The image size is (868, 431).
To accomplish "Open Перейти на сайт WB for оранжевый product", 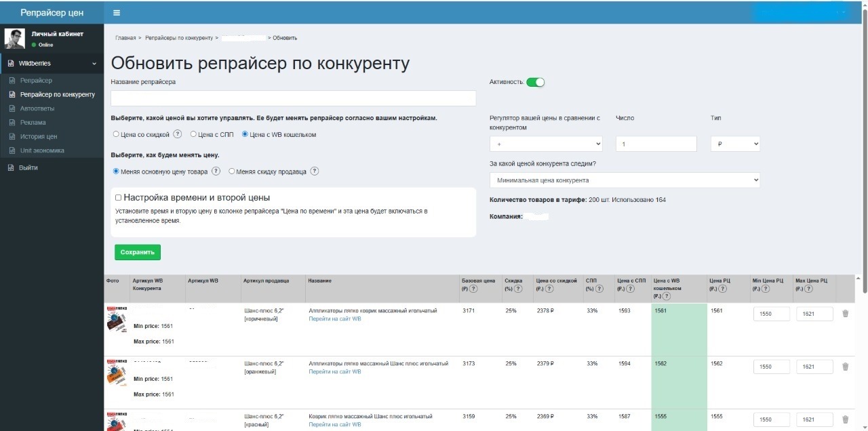I will [x=335, y=371].
